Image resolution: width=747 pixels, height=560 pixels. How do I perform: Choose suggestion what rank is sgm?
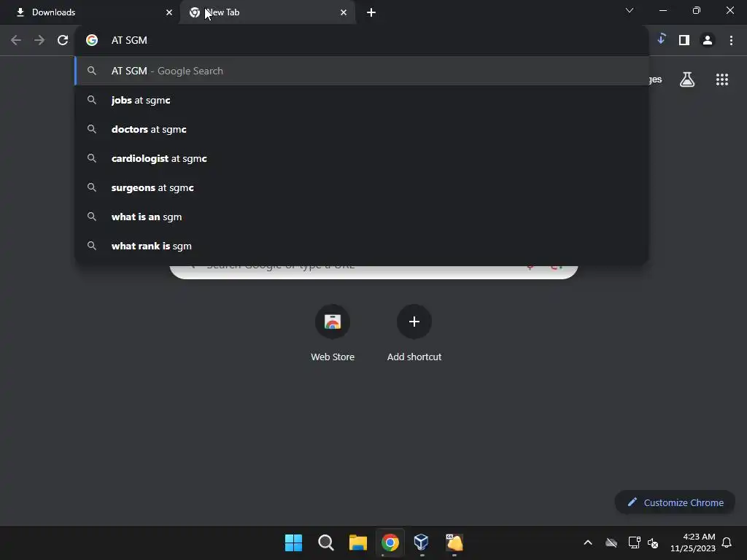pos(361,246)
